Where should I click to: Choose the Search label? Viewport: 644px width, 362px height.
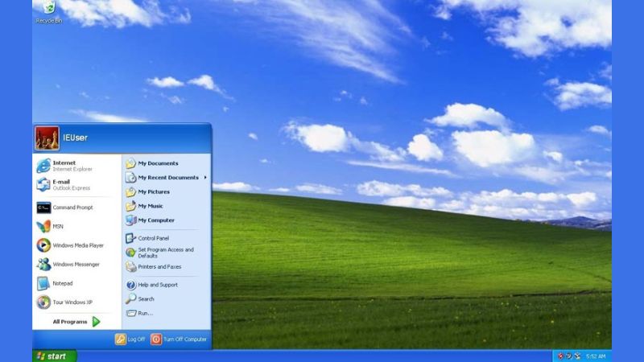tap(146, 299)
